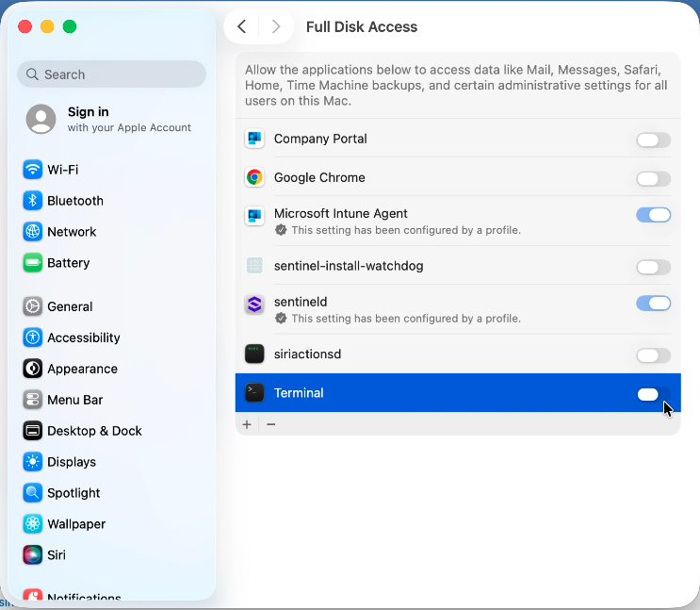Enable sentinel-install-watchdog toggle switch
This screenshot has height=610, width=700.
coord(653,267)
